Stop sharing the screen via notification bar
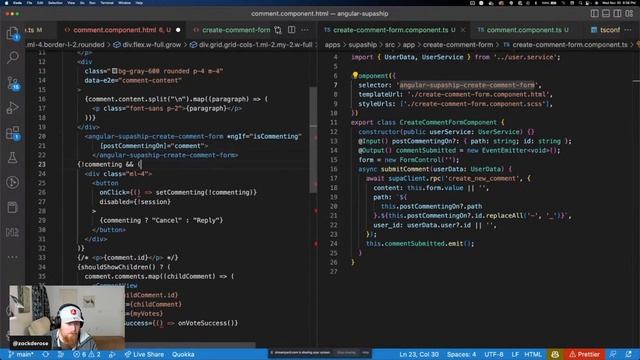640x360 pixels. [346, 353]
